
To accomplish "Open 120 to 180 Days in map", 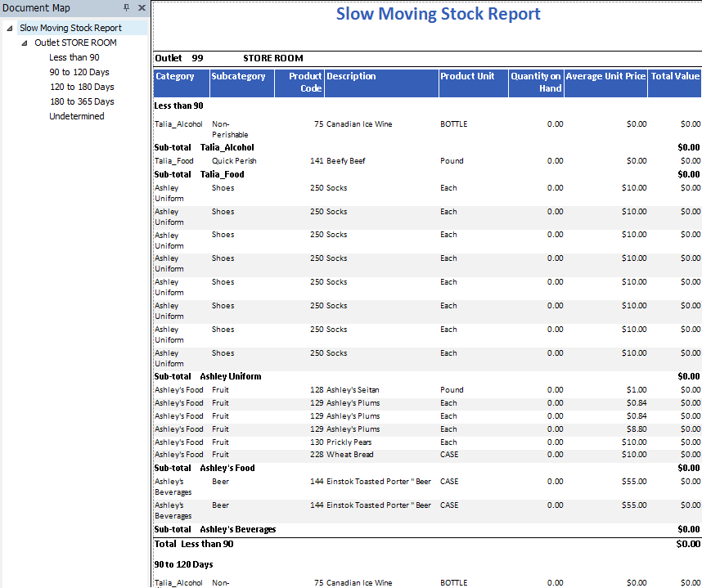I will [81, 87].
